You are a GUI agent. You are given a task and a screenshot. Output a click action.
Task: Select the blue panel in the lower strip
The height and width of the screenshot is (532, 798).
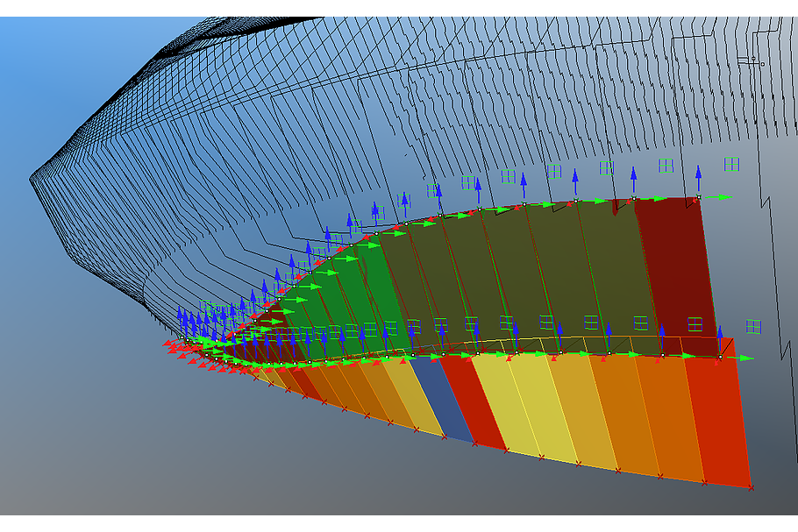pos(431,395)
